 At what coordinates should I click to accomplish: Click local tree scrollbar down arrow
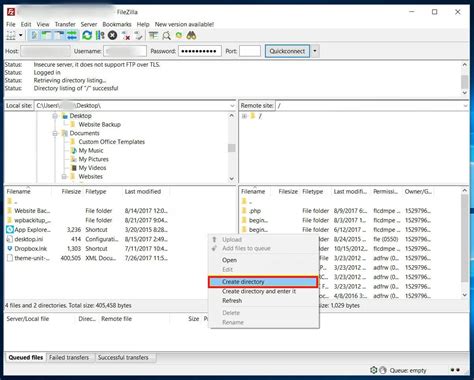pyautogui.click(x=232, y=179)
